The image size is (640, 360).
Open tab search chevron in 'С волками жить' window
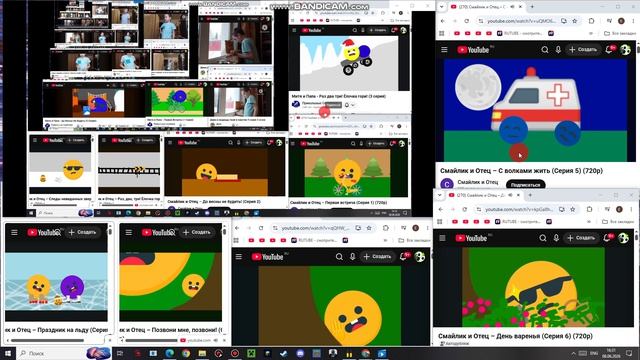[441, 7]
